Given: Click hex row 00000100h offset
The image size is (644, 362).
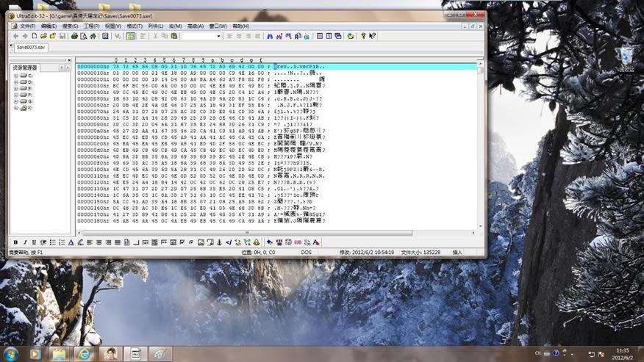Looking at the screenshot, I should tap(93, 169).
